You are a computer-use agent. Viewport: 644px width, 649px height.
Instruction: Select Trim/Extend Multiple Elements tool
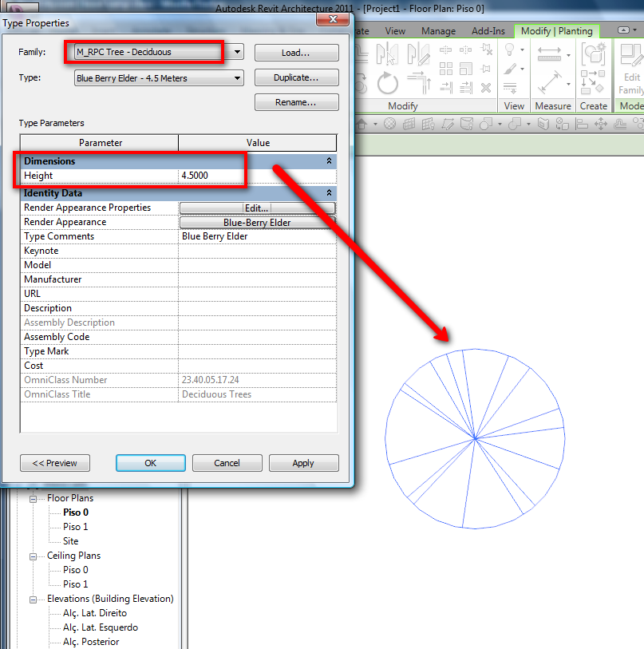466,87
